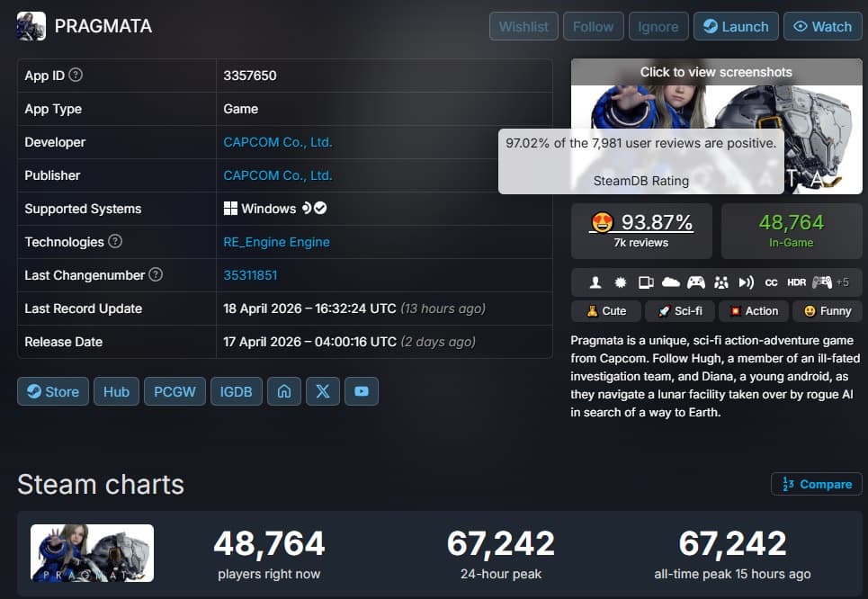Click the Steam Trading Cards icon
The height and width of the screenshot is (599, 868).
646,282
